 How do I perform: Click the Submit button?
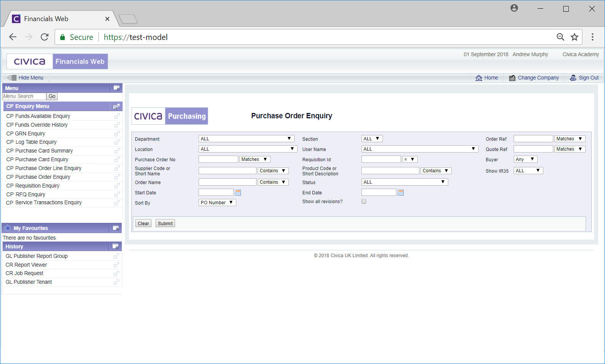tap(165, 223)
